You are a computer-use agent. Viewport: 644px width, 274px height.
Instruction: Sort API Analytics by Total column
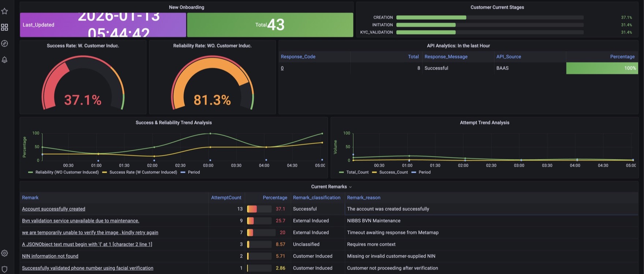click(x=413, y=57)
